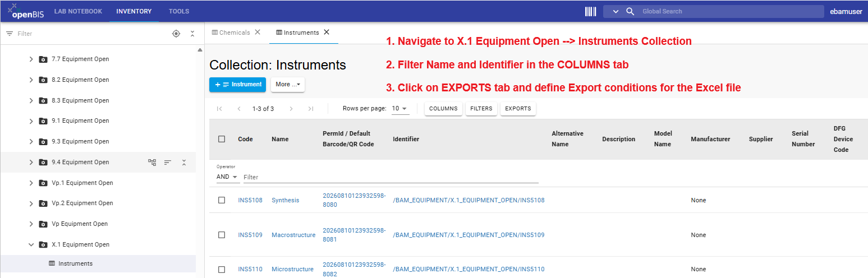This screenshot has width=868, height=278.
Task: Click table Filter input field
Action: pyautogui.click(x=391, y=177)
